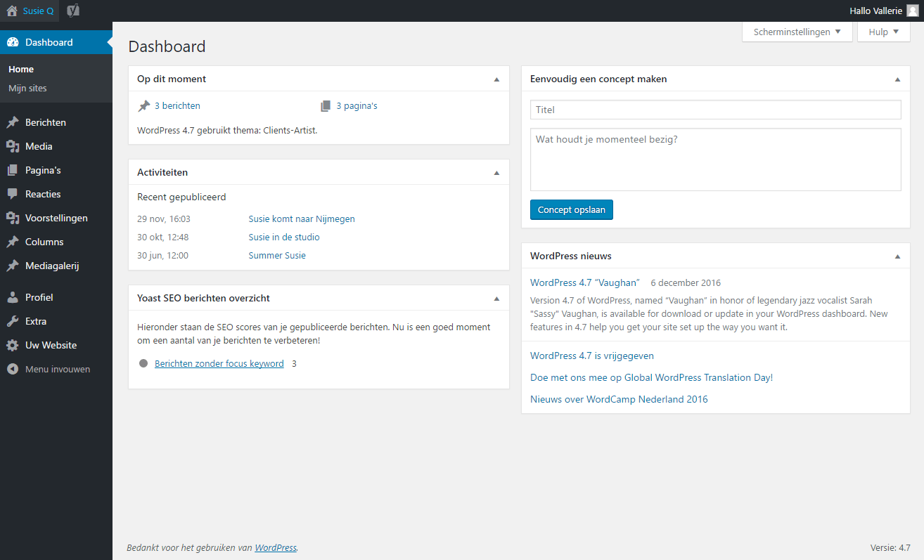This screenshot has height=560, width=924.
Task: Open the WordPress 4.7 "Vaughan" news link
Action: coord(585,282)
